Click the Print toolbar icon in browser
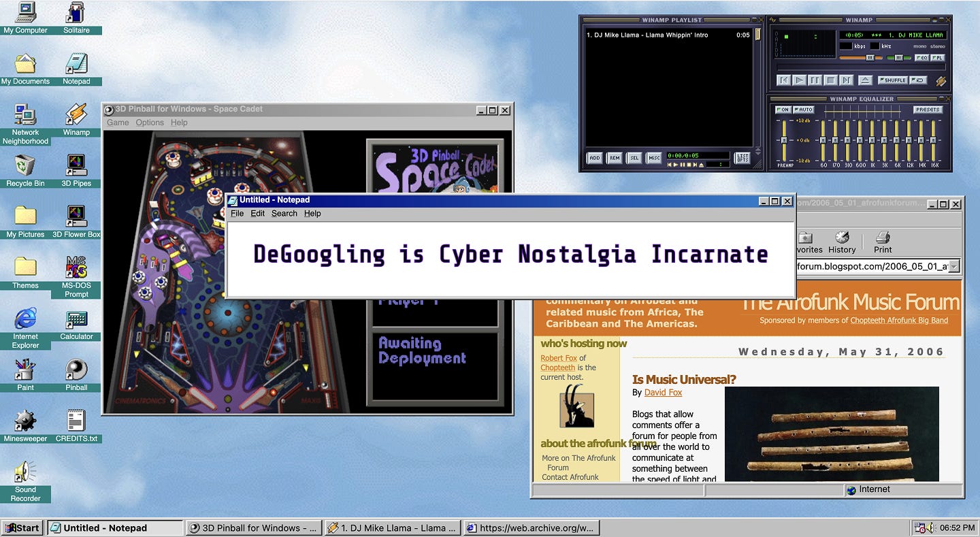This screenshot has width=980, height=537. pos(883,242)
